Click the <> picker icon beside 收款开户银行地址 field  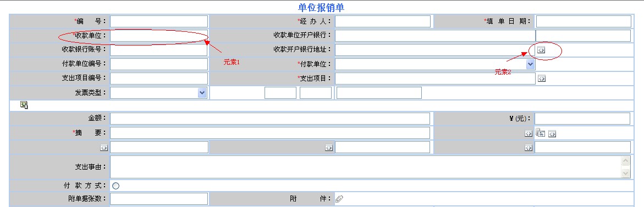click(541, 51)
